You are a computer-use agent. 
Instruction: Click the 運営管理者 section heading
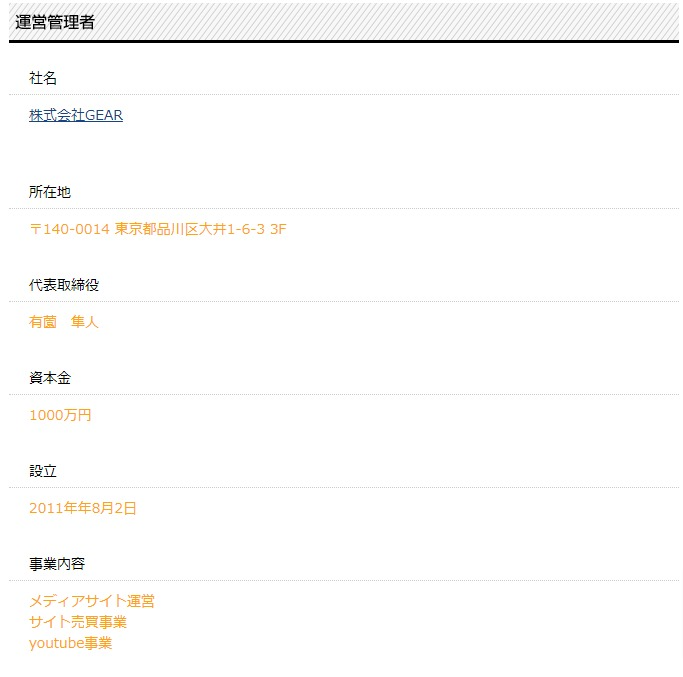click(x=55, y=22)
